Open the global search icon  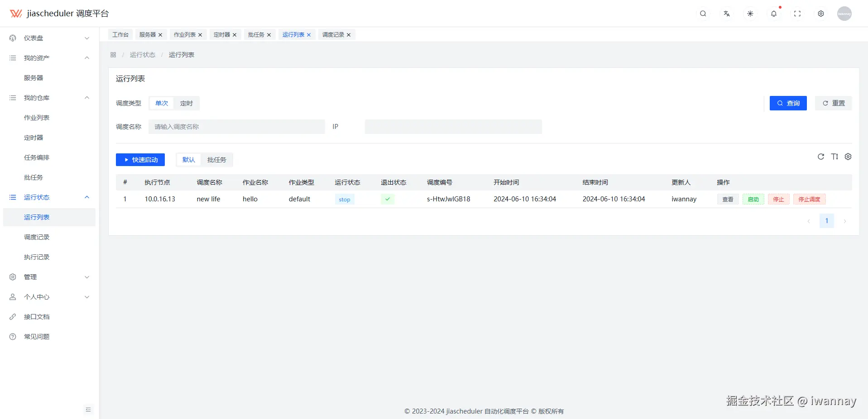pos(703,14)
